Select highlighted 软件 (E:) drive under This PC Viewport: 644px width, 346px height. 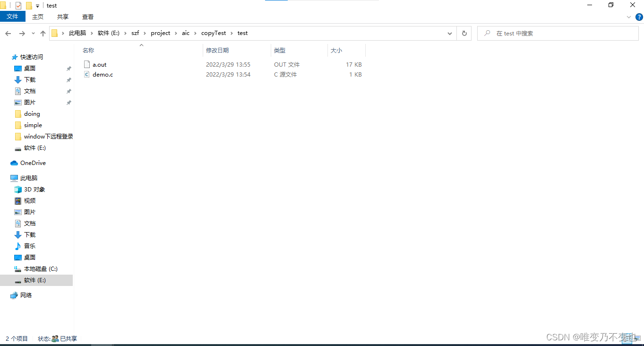pyautogui.click(x=36, y=280)
